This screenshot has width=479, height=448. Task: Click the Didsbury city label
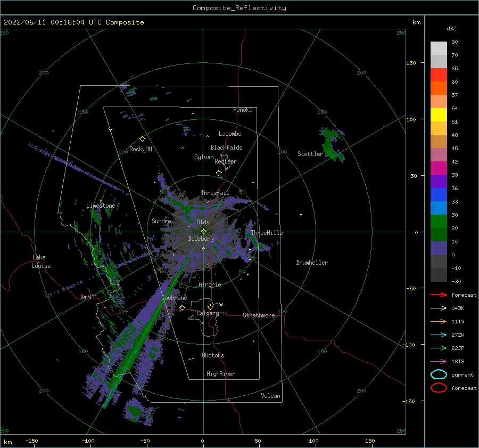point(201,239)
